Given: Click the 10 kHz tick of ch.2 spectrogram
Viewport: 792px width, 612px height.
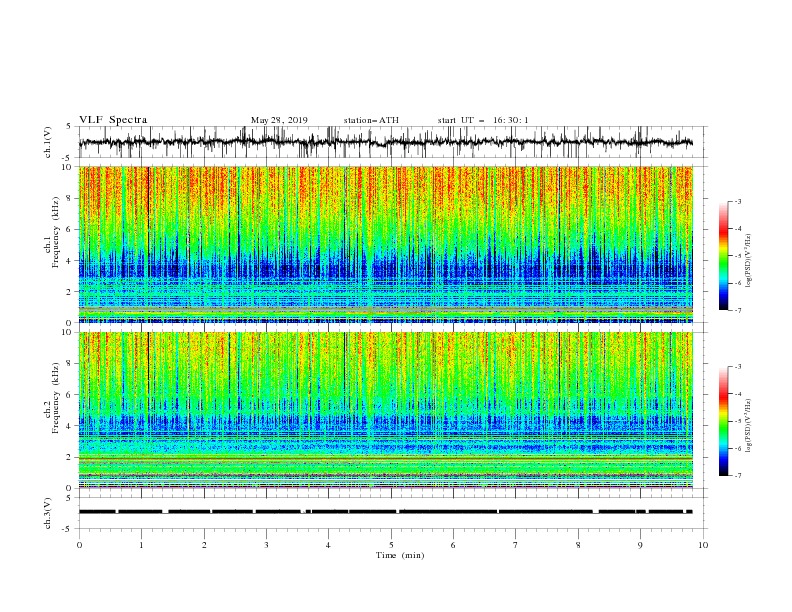Looking at the screenshot, I should (67, 332).
